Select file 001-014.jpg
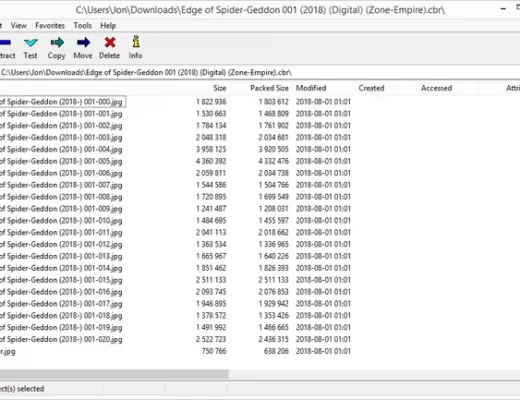Image resolution: width=520 pixels, height=400 pixels. click(61, 268)
